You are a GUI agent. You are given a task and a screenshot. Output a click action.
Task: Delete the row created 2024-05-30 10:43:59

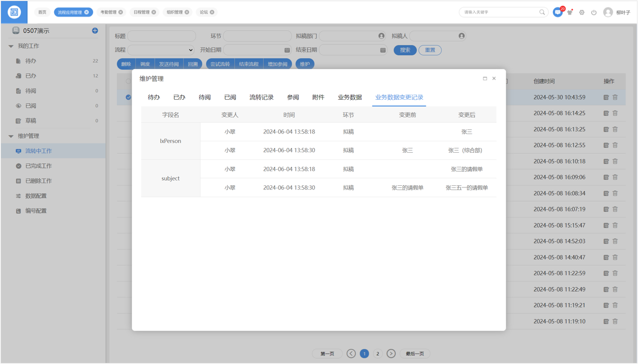pyautogui.click(x=615, y=97)
